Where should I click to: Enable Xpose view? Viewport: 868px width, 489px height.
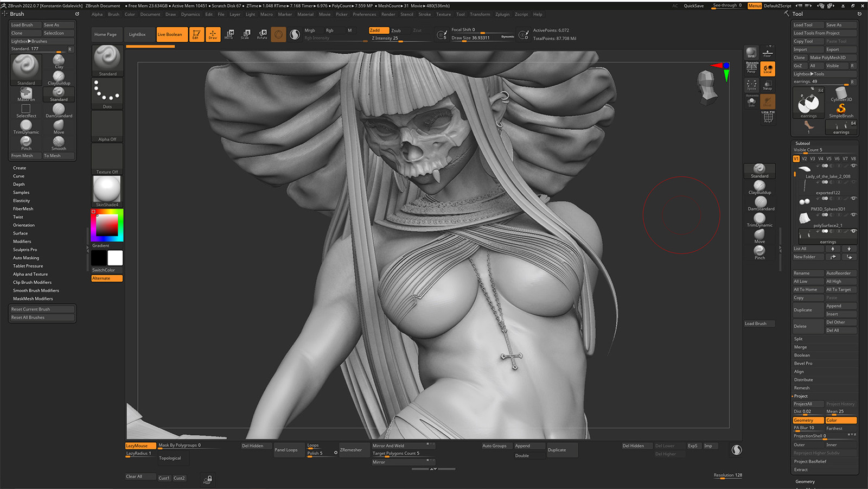pos(751,85)
